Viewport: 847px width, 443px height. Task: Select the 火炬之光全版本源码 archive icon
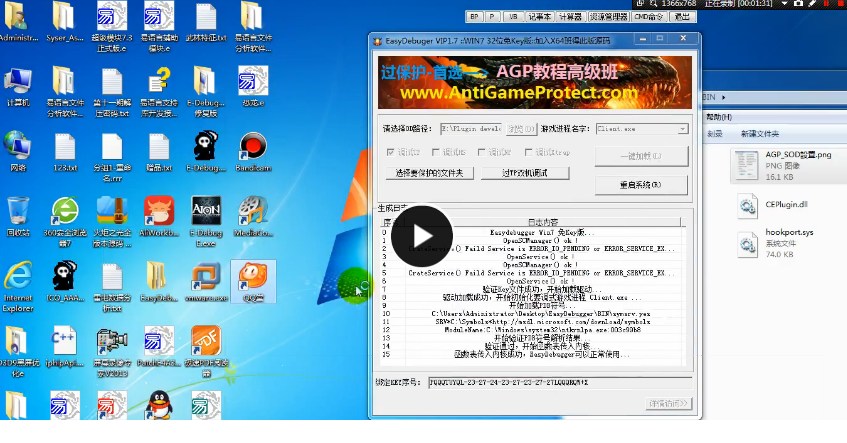pos(112,222)
